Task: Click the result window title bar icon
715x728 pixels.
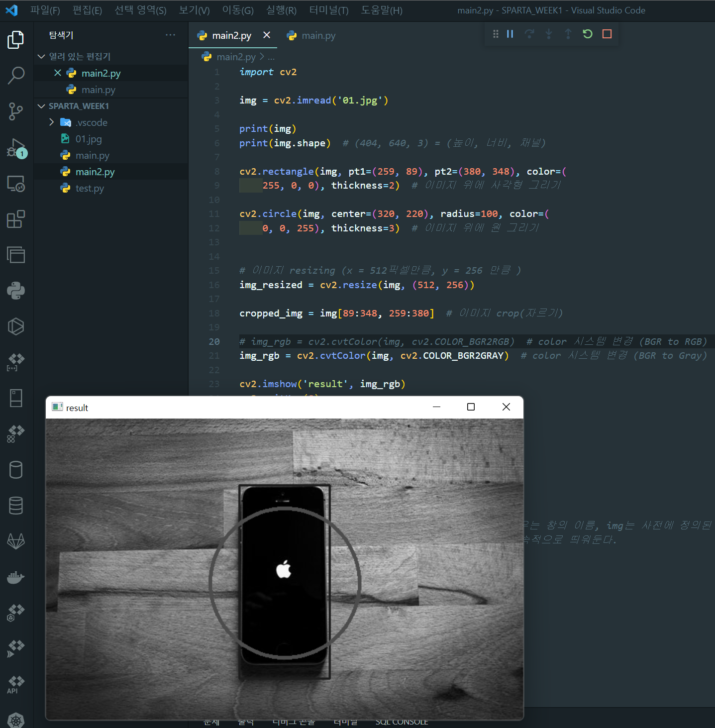Action: (57, 407)
